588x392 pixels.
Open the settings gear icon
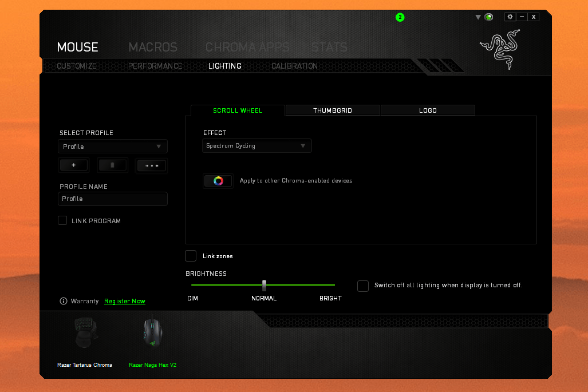(x=510, y=17)
